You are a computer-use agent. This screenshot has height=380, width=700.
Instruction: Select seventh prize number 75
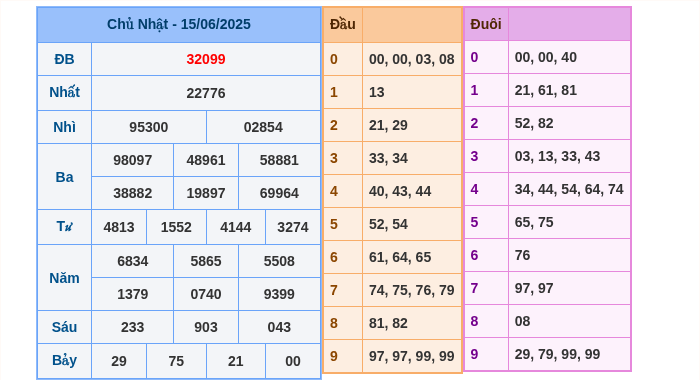pyautogui.click(x=176, y=361)
